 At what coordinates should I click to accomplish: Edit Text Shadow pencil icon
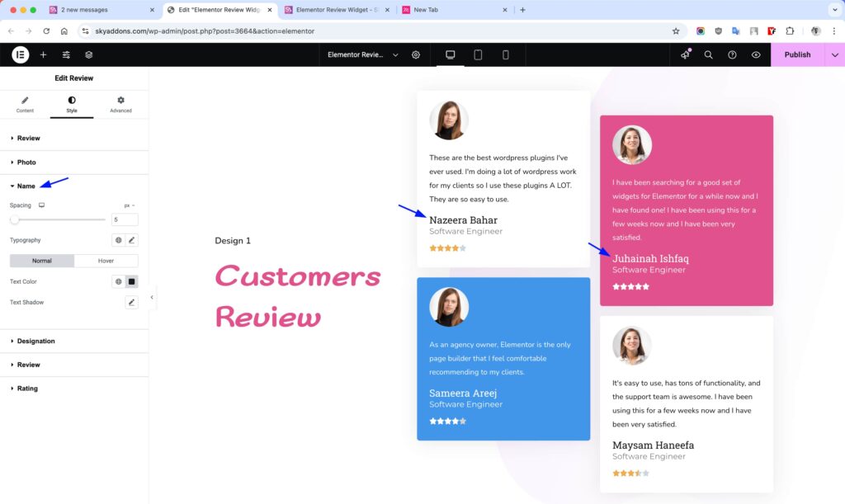pyautogui.click(x=131, y=302)
